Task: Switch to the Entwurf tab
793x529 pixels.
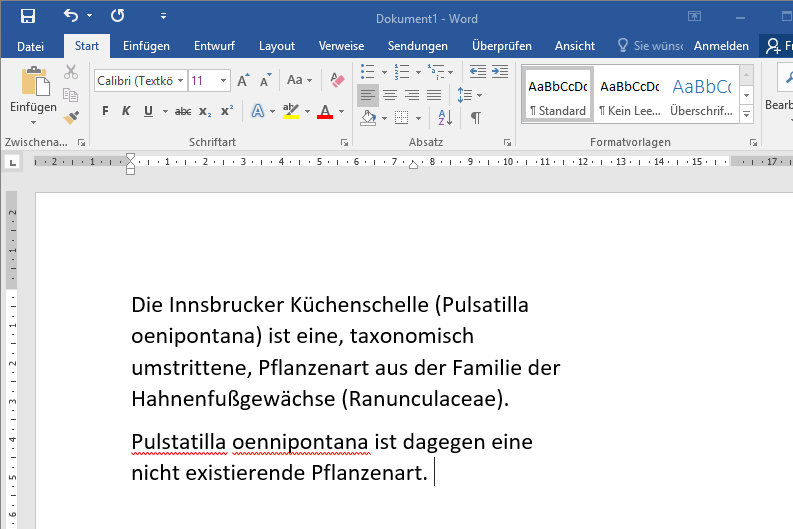Action: 214,46
